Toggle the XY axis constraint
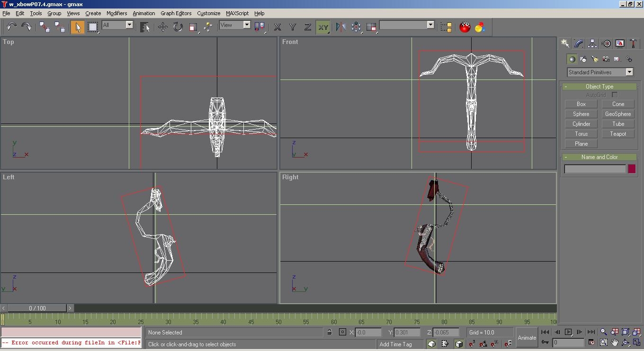 (x=323, y=27)
